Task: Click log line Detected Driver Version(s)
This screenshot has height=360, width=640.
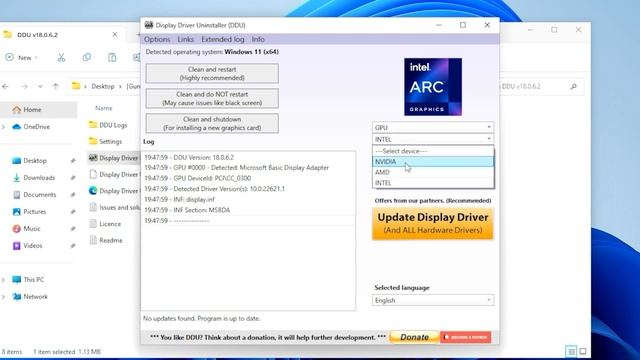Action: pos(214,189)
